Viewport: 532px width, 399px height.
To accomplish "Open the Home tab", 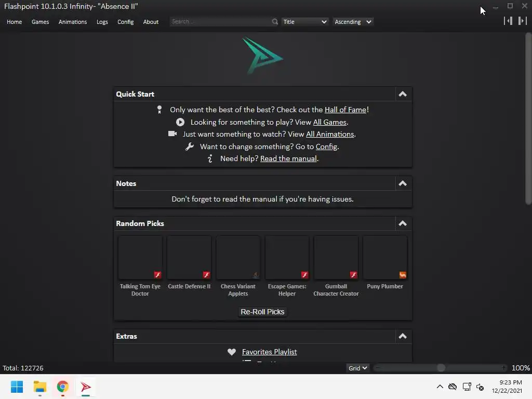I will [x=14, y=22].
